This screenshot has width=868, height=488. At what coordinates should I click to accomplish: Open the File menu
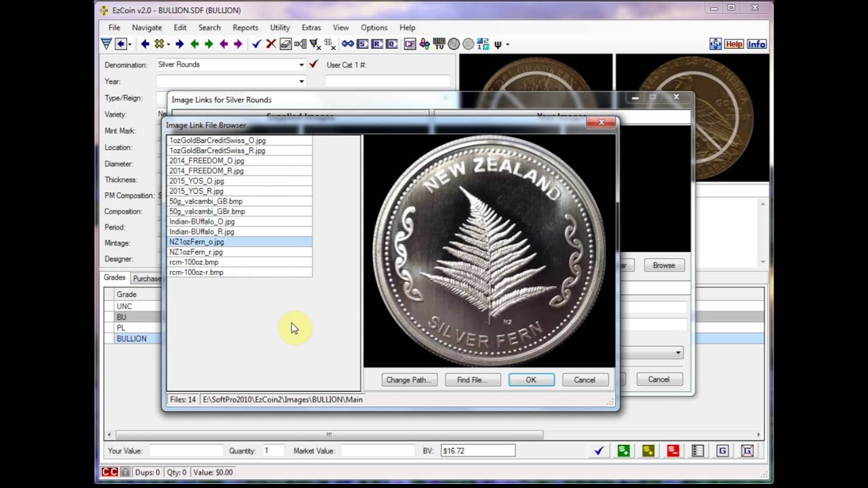coord(114,28)
